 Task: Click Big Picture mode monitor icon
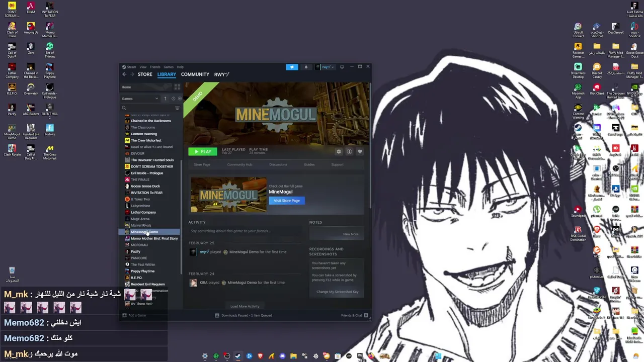342,67
